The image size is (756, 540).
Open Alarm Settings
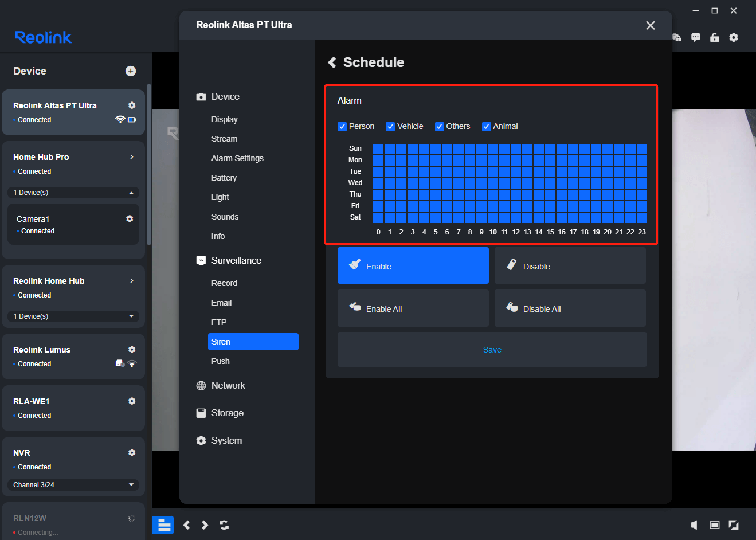[237, 158]
